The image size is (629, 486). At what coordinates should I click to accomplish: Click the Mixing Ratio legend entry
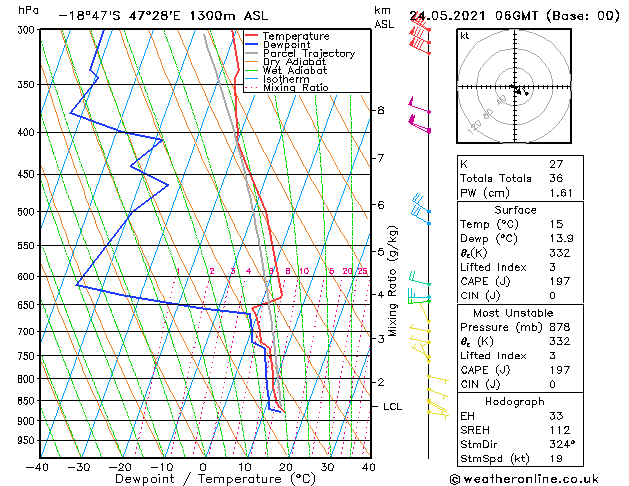(296, 87)
